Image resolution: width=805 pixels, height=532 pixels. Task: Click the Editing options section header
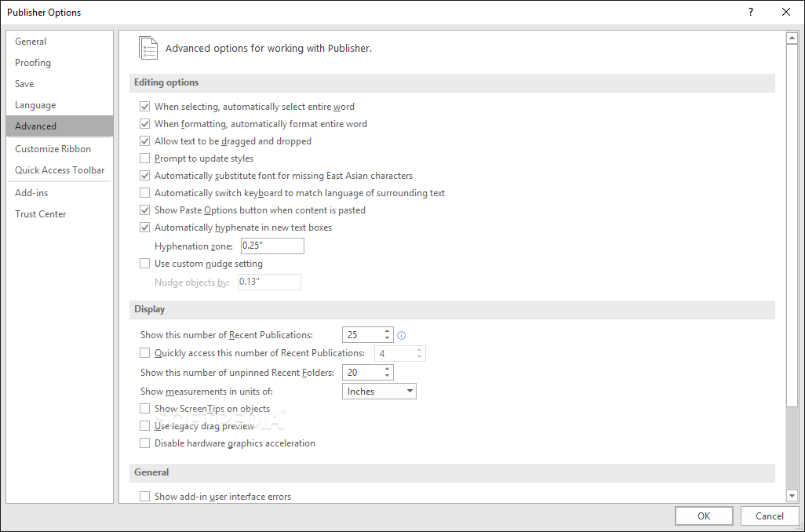click(x=452, y=82)
